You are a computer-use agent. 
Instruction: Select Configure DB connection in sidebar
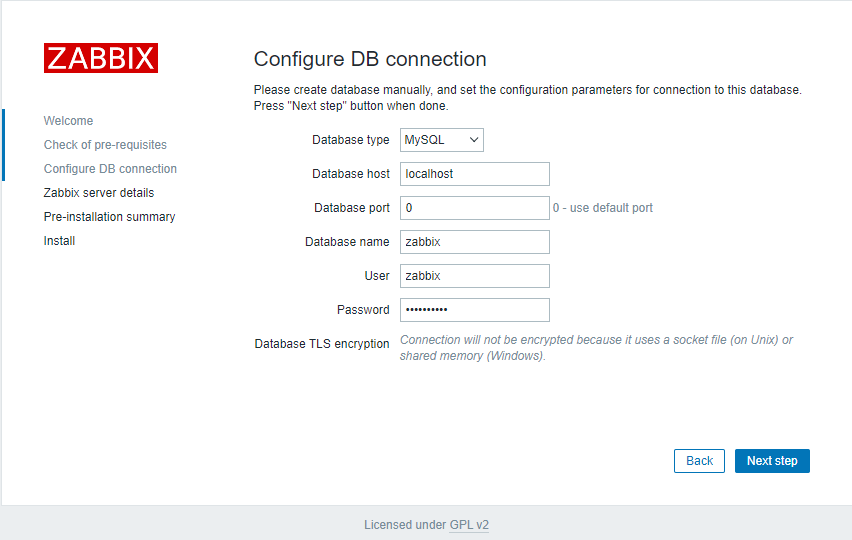110,169
